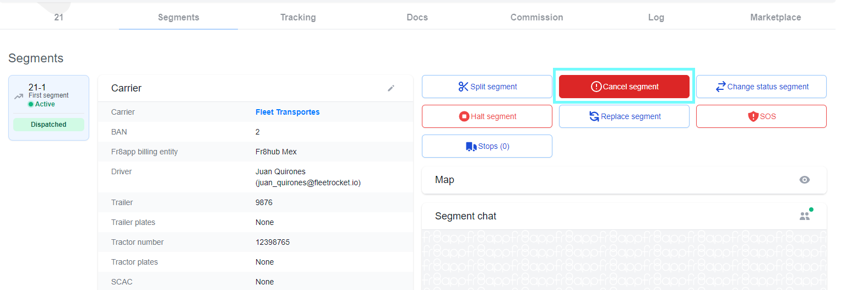Click the Tractor plates label

(134, 262)
